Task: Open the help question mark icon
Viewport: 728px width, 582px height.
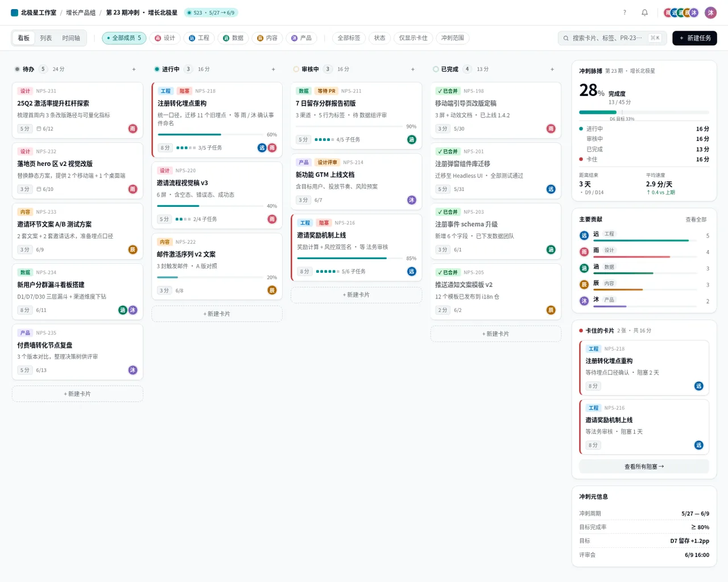Action: point(624,13)
